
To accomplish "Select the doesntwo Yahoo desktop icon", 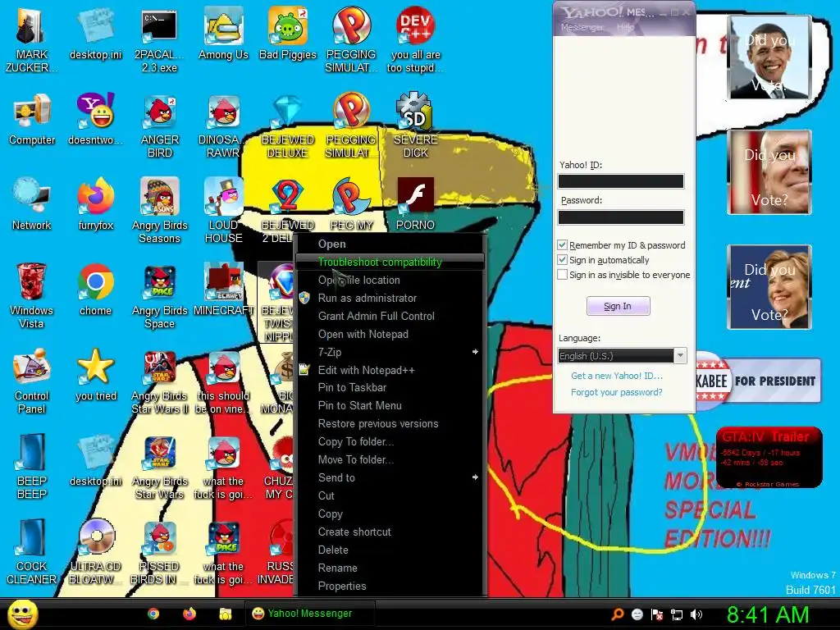I will coord(96,119).
